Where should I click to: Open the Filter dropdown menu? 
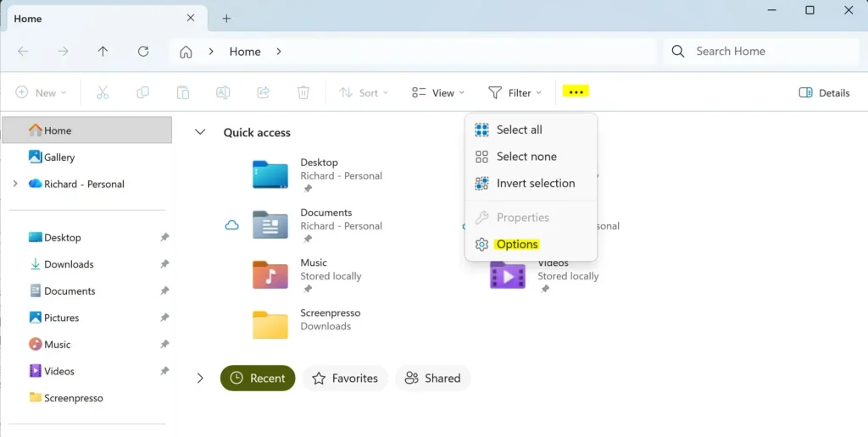(515, 92)
